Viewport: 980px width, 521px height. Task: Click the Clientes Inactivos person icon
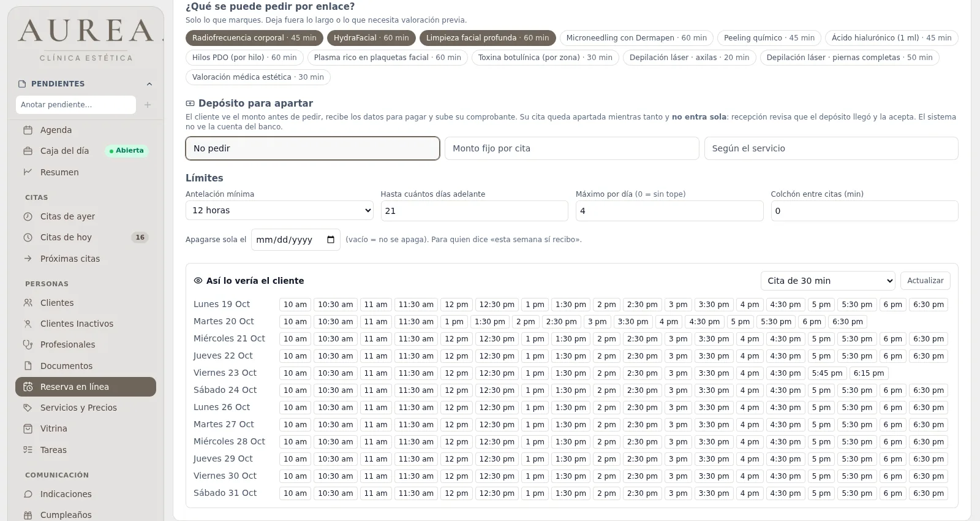28,324
